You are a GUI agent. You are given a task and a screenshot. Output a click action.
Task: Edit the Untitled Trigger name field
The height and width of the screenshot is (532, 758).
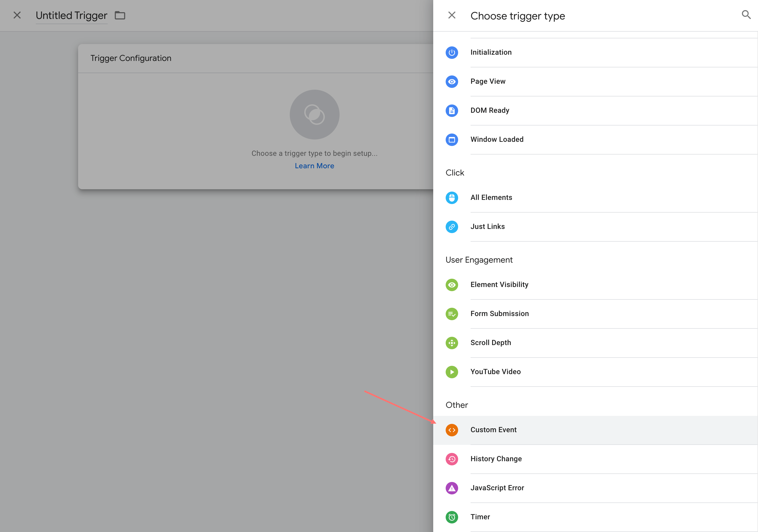[x=71, y=16]
